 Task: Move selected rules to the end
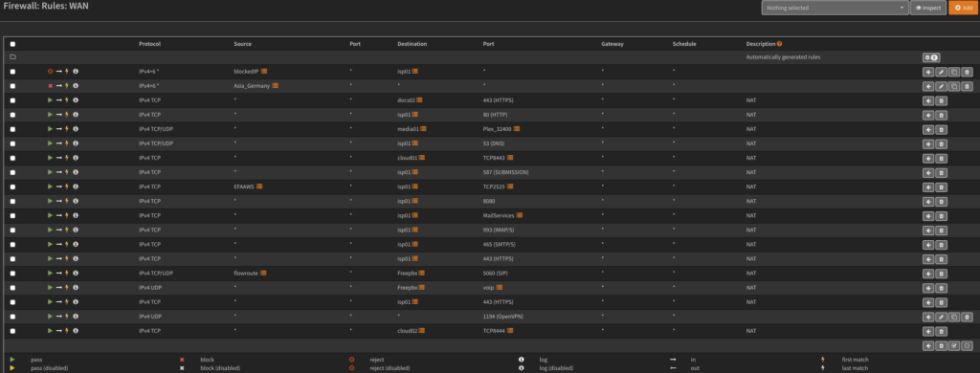[x=928, y=345]
